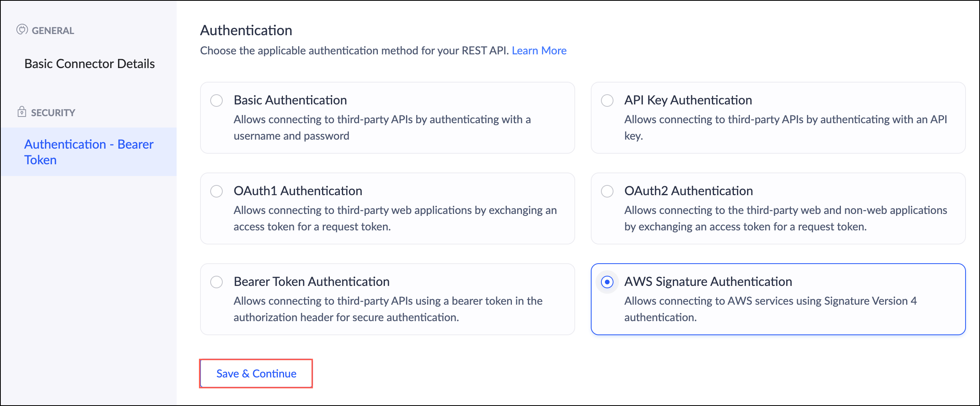
Task: Click the API Key Authentication description text
Action: coord(785,128)
